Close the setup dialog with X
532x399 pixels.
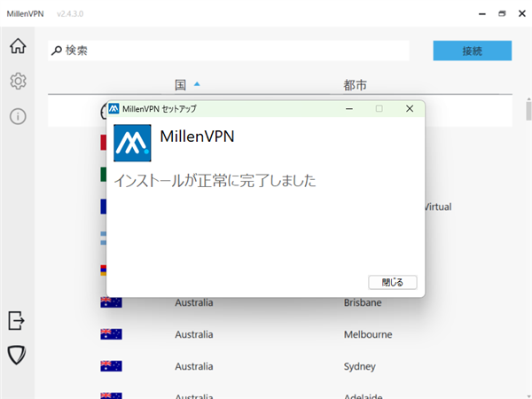click(x=410, y=108)
